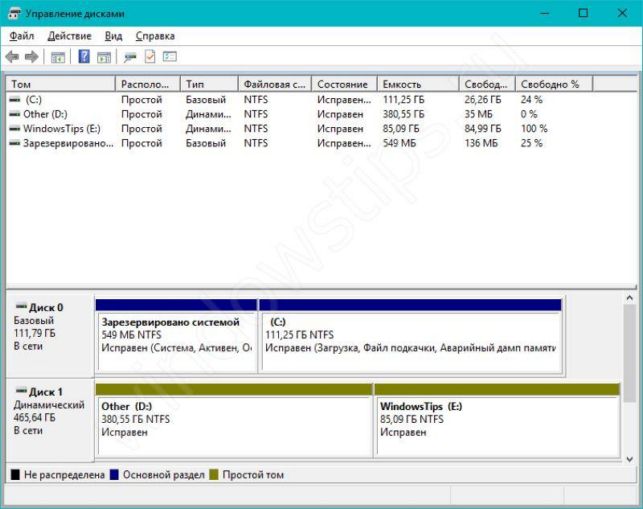Sort by the Располо... column header

148,84
